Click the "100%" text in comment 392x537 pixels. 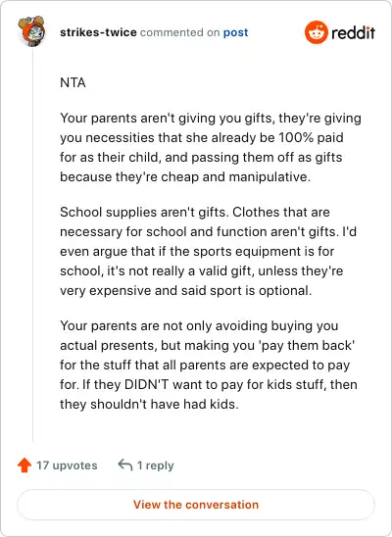pos(296,137)
